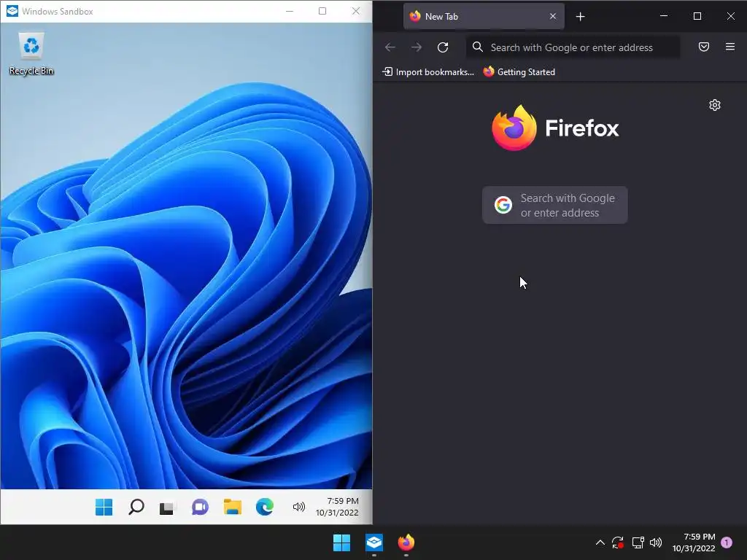This screenshot has width=747, height=560.
Task: Maximize the Firefox window
Action: [697, 16]
